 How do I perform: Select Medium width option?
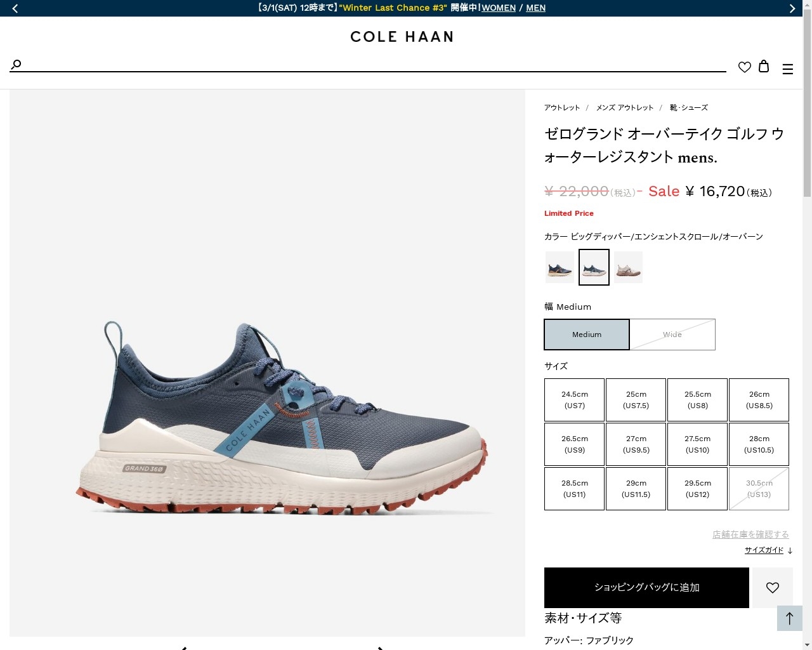[x=587, y=335]
